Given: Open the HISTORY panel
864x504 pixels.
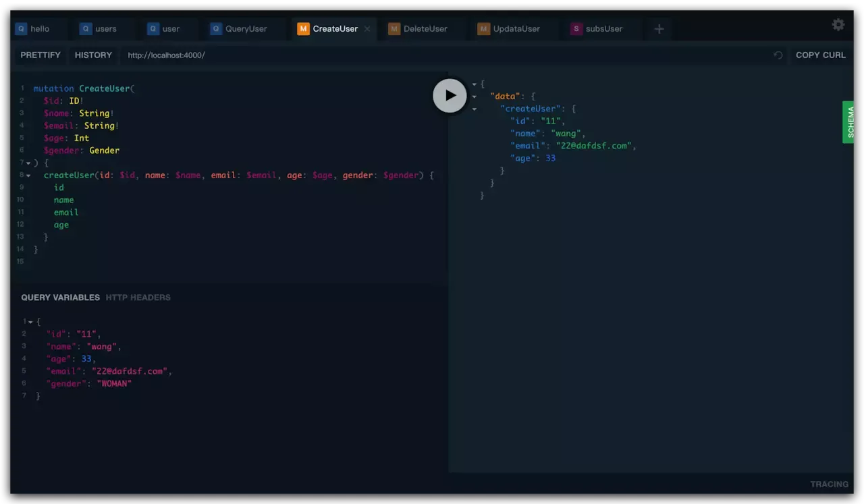Looking at the screenshot, I should [93, 55].
